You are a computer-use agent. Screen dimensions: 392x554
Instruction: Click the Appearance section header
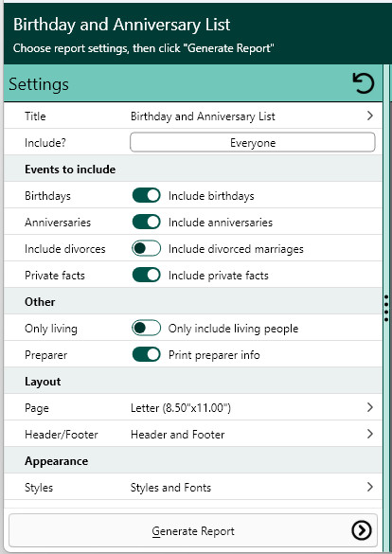pos(57,461)
